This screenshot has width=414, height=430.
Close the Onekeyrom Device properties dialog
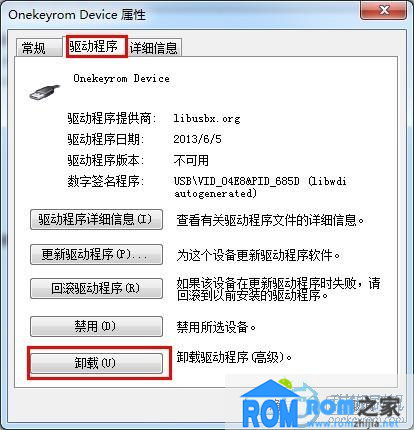pyautogui.click(x=383, y=9)
